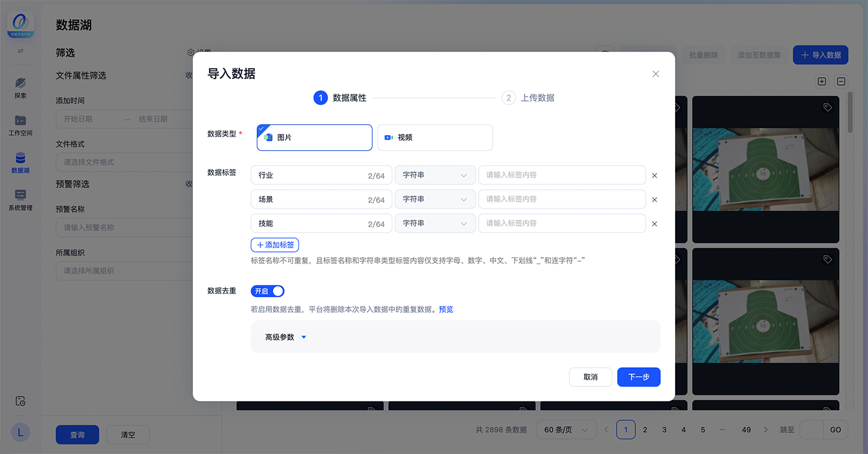The image size is (868, 454).
Task: Open 系统管理 from the sidebar
Action: (x=20, y=200)
